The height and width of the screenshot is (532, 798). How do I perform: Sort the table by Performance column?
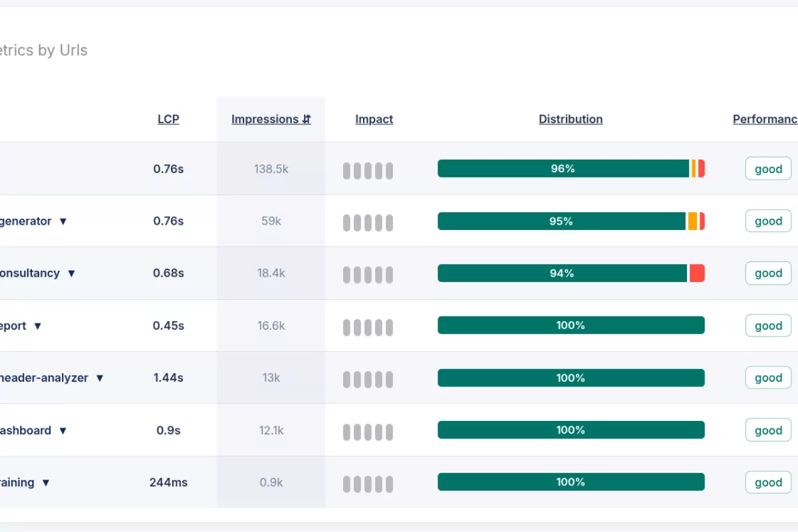point(765,119)
